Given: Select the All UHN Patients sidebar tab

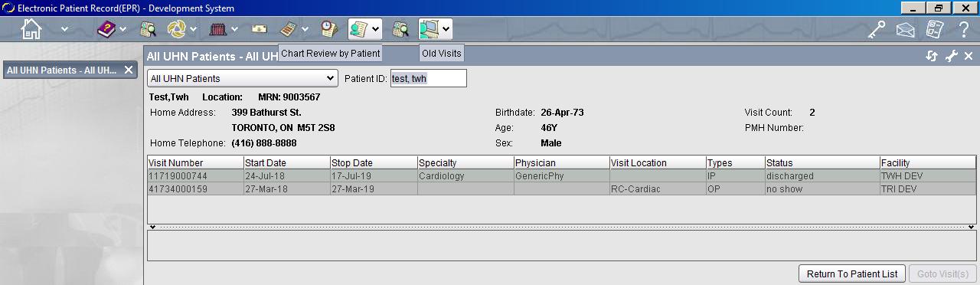Looking at the screenshot, I should tap(61, 70).
